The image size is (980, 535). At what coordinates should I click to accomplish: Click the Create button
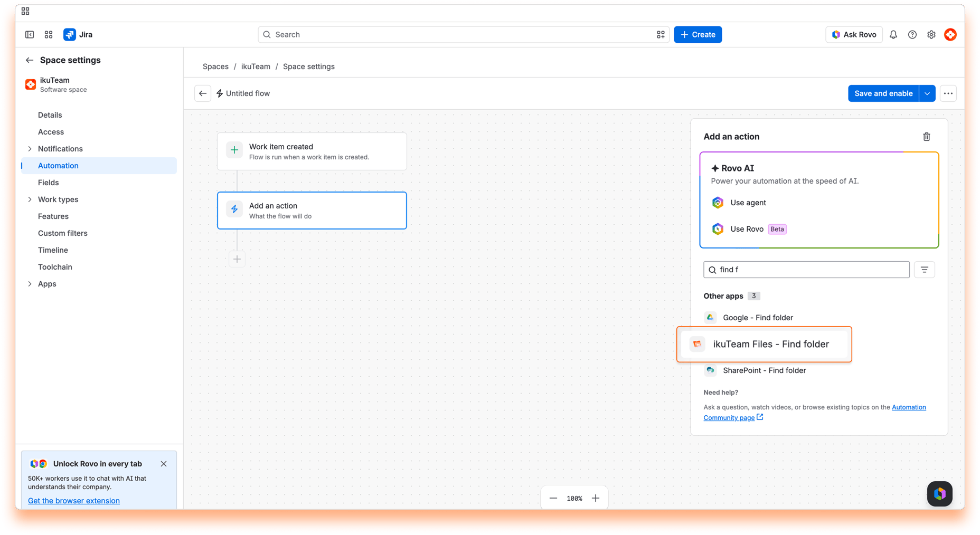pos(698,35)
